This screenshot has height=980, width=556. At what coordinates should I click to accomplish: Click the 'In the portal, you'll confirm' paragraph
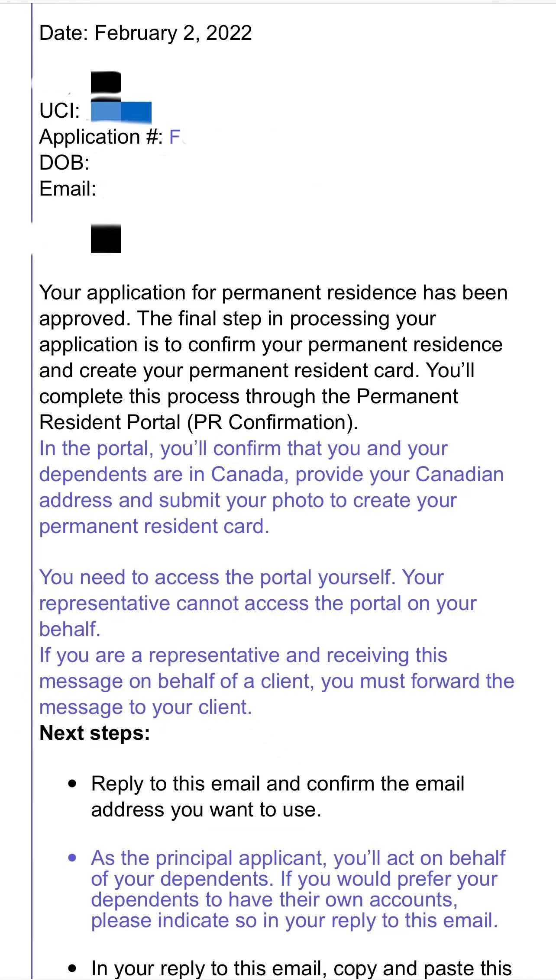coord(272,487)
